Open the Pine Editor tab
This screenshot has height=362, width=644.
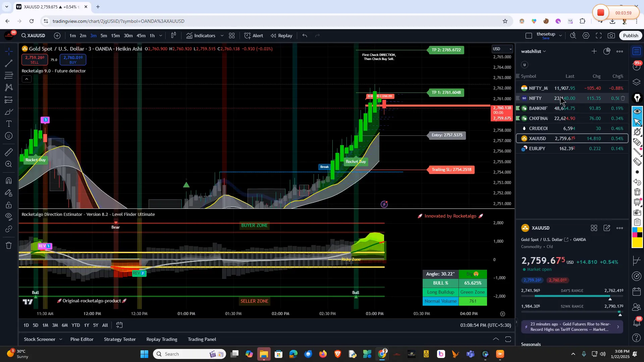[82, 339]
